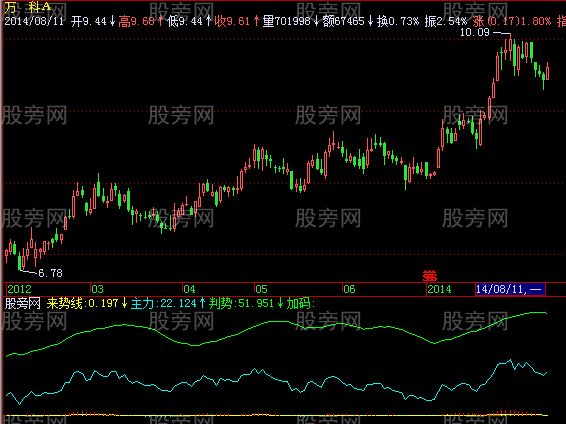
Task: Select the 03 marker on time axis
Action: pyautogui.click(x=97, y=289)
